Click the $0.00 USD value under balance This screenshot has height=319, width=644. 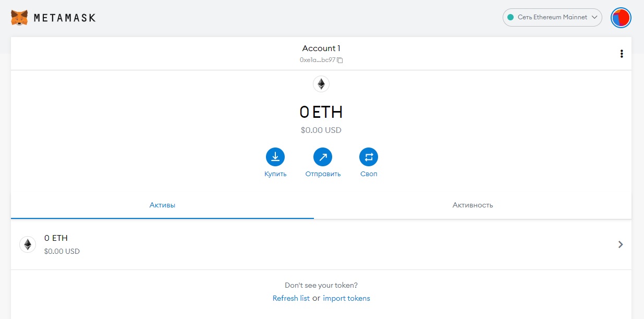coord(321,130)
